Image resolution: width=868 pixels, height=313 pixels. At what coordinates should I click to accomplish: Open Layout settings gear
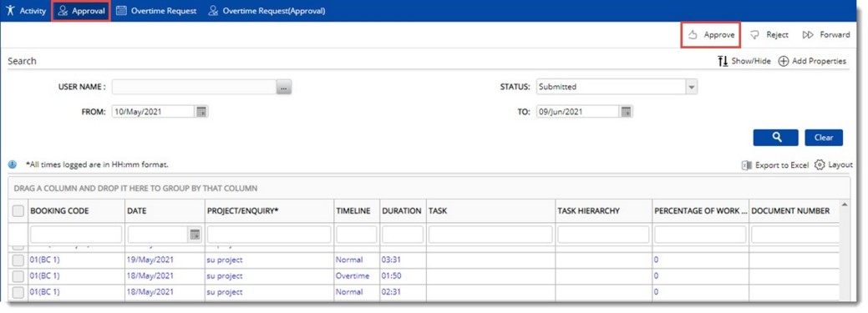coord(820,164)
